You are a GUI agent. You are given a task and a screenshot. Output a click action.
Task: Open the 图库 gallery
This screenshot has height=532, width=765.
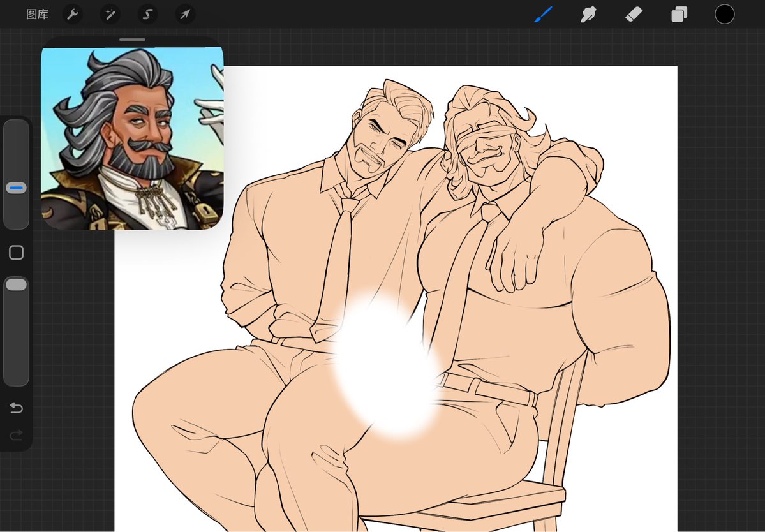pyautogui.click(x=37, y=15)
